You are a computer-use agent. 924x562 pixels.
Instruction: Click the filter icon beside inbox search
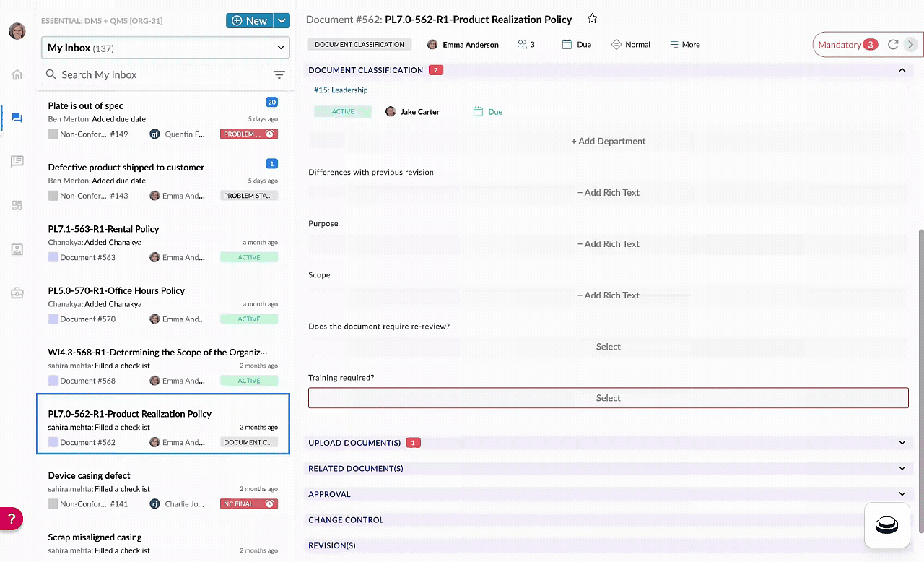click(x=279, y=74)
